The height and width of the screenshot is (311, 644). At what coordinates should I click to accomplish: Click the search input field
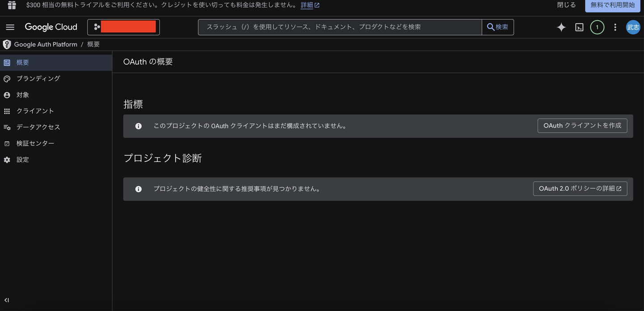340,27
